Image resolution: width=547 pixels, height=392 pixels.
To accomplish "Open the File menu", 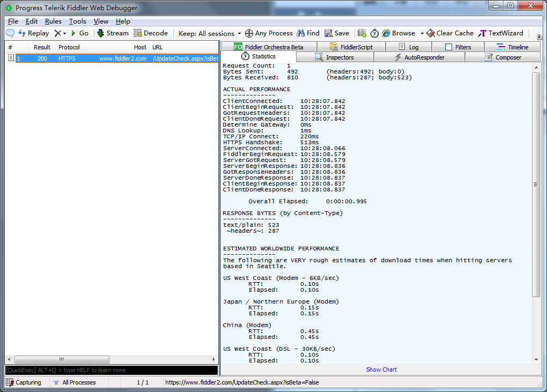I will (x=13, y=21).
